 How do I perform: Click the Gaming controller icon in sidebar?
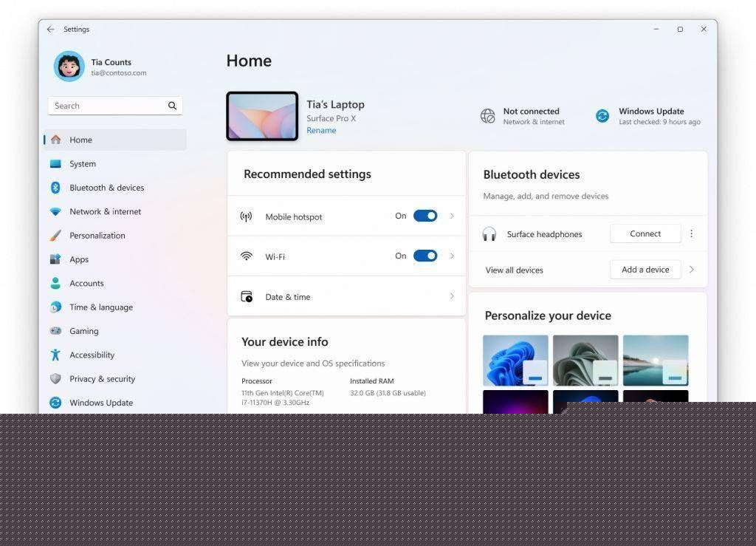55,331
